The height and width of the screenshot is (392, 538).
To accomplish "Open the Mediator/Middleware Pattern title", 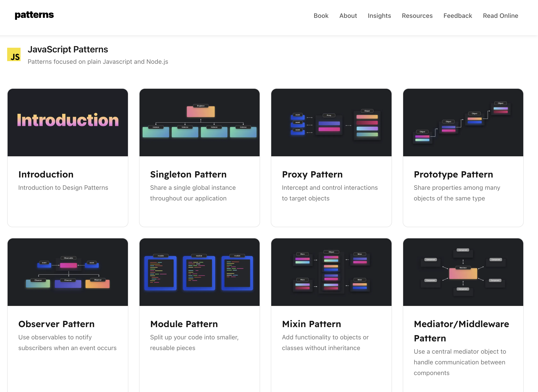I will [x=461, y=331].
